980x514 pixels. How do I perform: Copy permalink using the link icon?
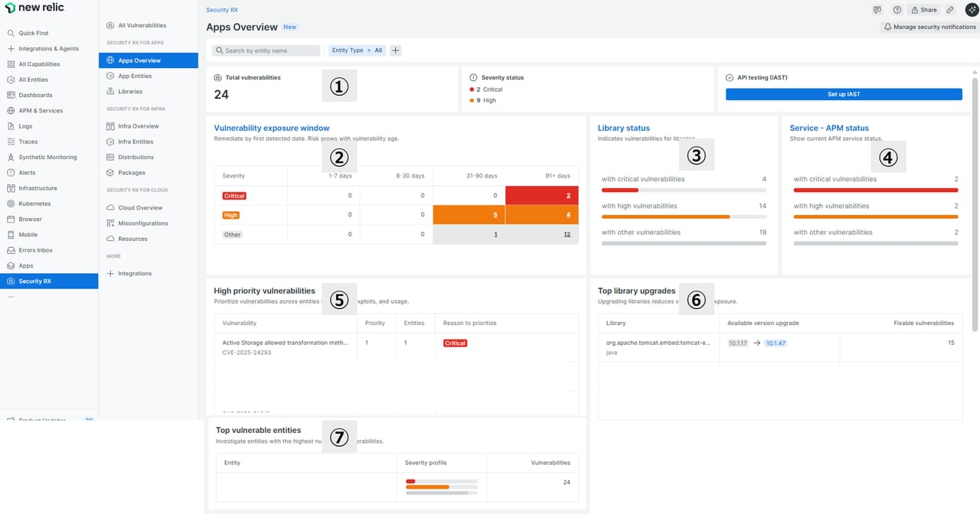click(x=950, y=10)
